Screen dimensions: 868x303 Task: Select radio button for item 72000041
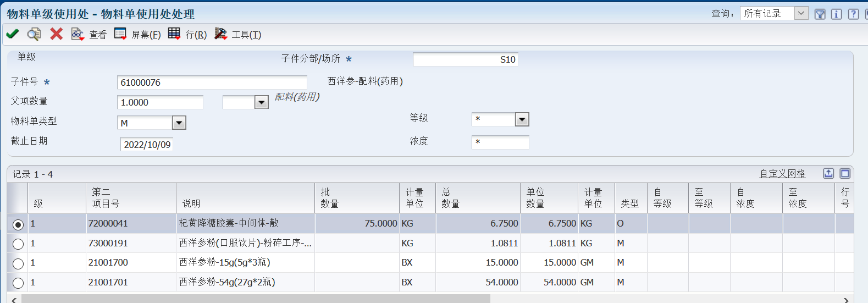(x=18, y=224)
